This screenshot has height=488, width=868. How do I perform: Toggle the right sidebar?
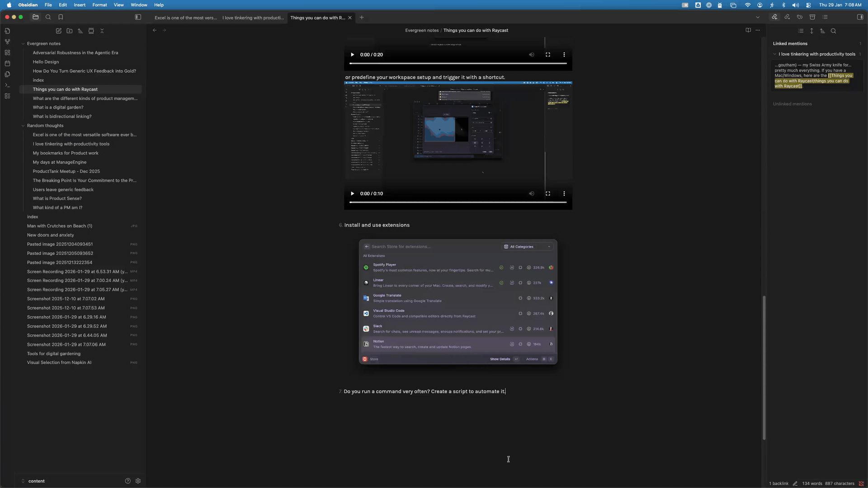tap(860, 17)
